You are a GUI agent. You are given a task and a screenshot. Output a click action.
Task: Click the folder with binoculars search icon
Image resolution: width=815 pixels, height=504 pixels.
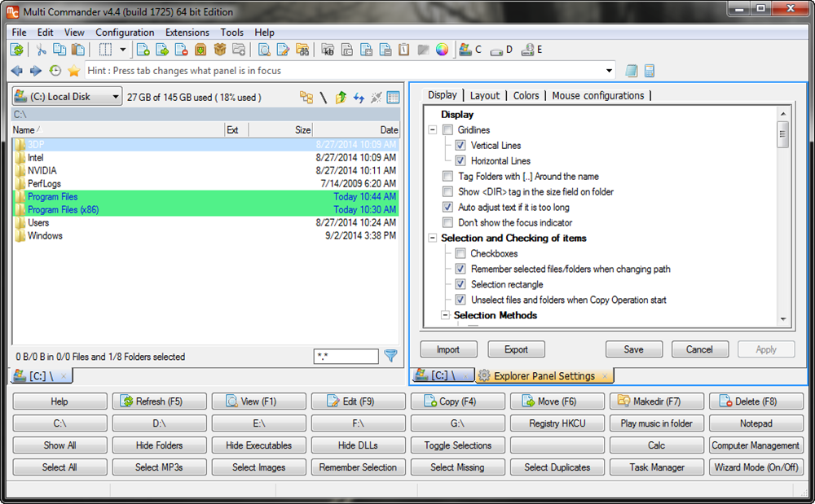(x=302, y=50)
